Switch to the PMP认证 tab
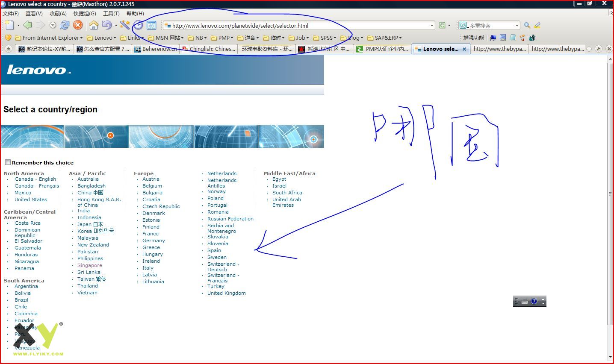614x364 pixels. tap(383, 49)
